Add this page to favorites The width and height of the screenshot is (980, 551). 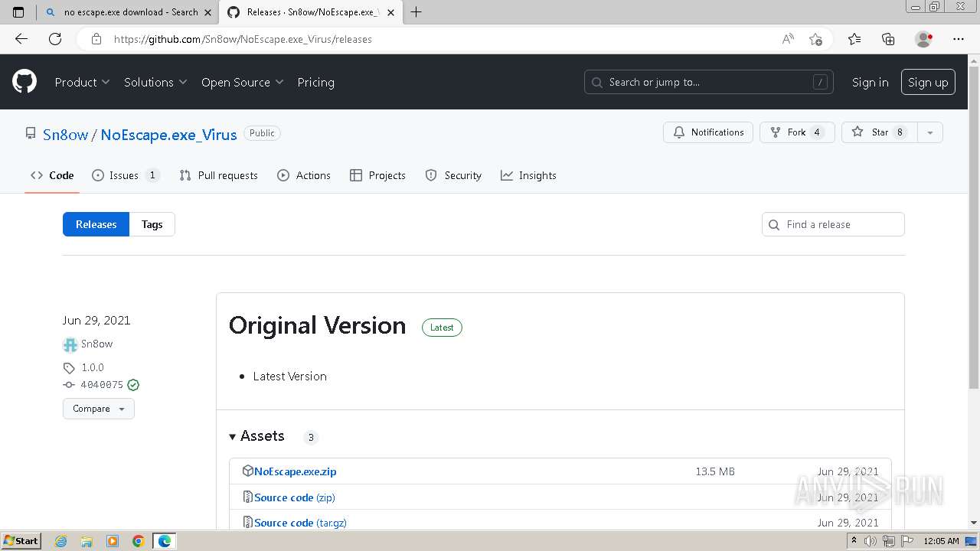(816, 39)
